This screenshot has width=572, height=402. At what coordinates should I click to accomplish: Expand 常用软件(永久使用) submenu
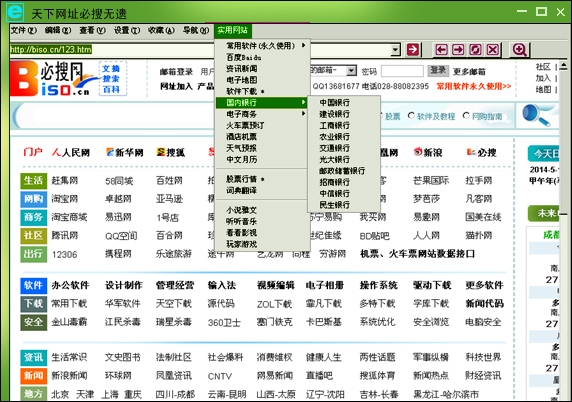(x=263, y=46)
